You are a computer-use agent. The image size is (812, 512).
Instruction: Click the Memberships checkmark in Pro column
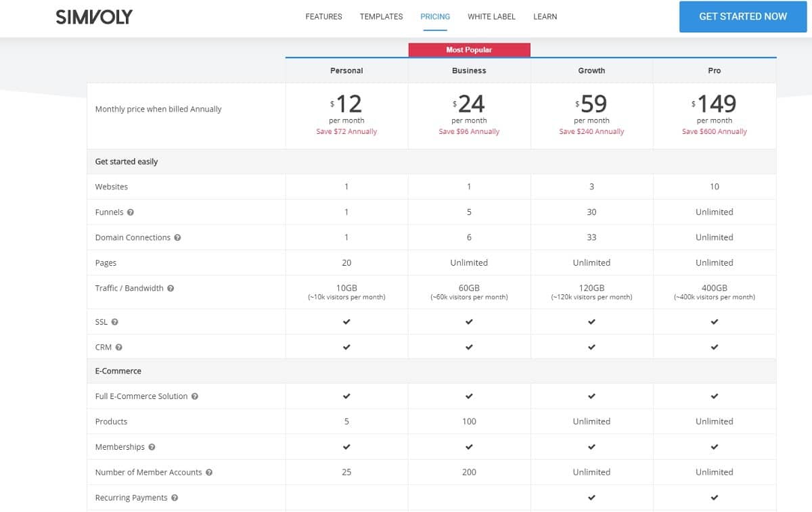click(715, 446)
